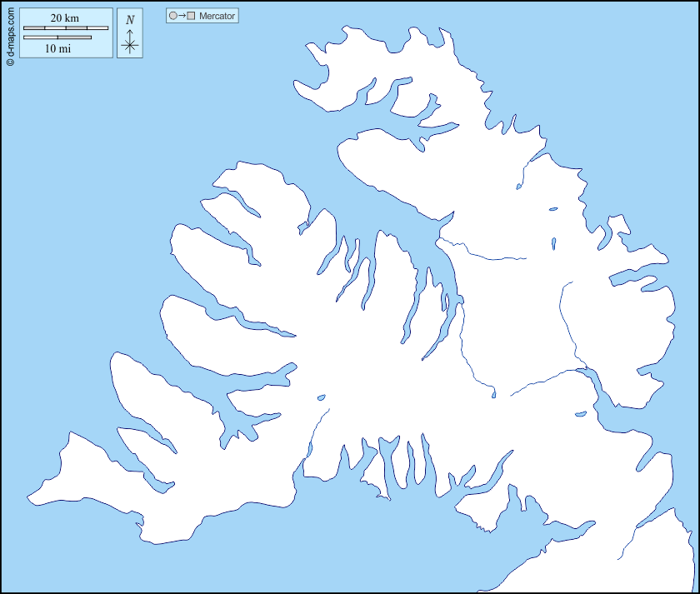Click the mile scale bar above 10 mi
700x594 pixels.
(57, 37)
